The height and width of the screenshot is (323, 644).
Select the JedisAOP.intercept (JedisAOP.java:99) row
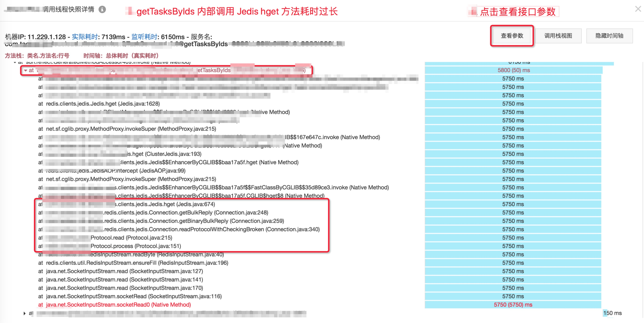click(x=112, y=171)
